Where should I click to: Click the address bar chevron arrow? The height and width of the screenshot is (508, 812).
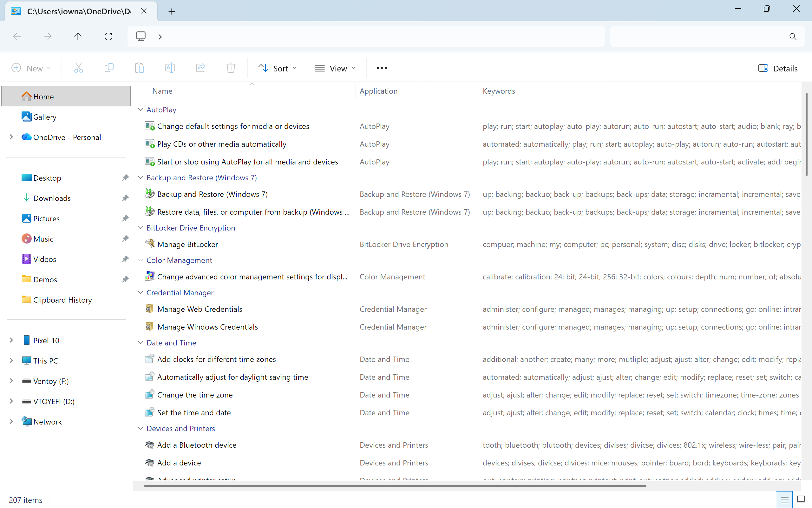coord(160,36)
